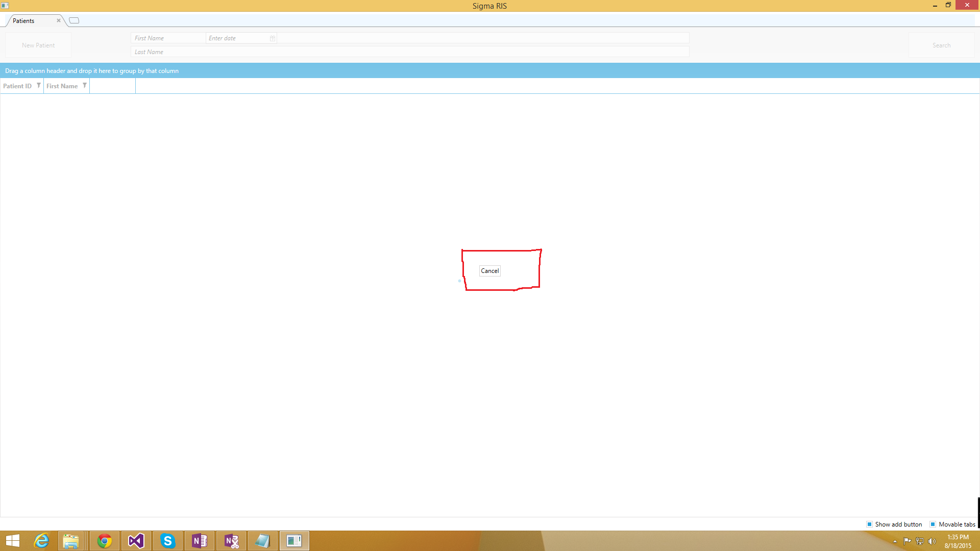Viewport: 980px width, 551px height.
Task: Focus the First Name search field
Action: (x=168, y=38)
